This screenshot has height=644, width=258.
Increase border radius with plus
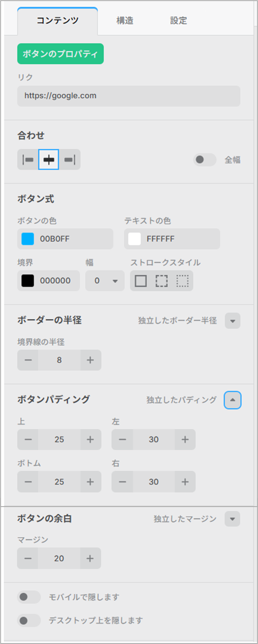tap(91, 360)
